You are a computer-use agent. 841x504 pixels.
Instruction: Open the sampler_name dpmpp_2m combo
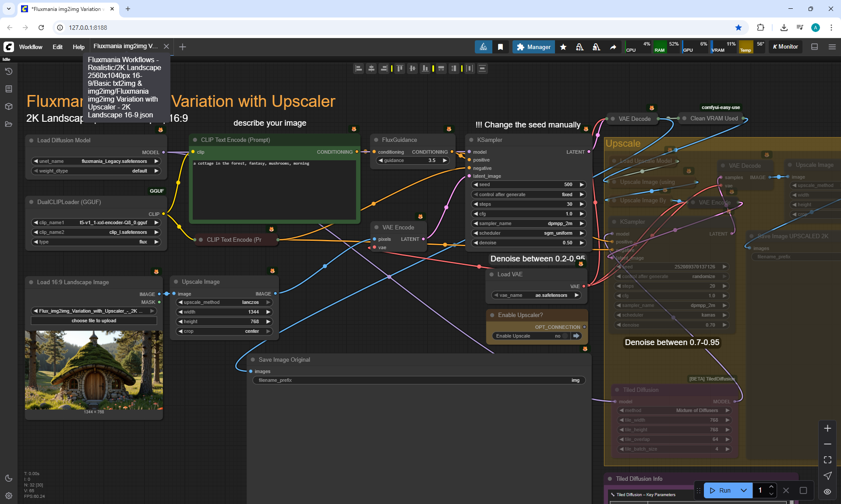[529, 223]
